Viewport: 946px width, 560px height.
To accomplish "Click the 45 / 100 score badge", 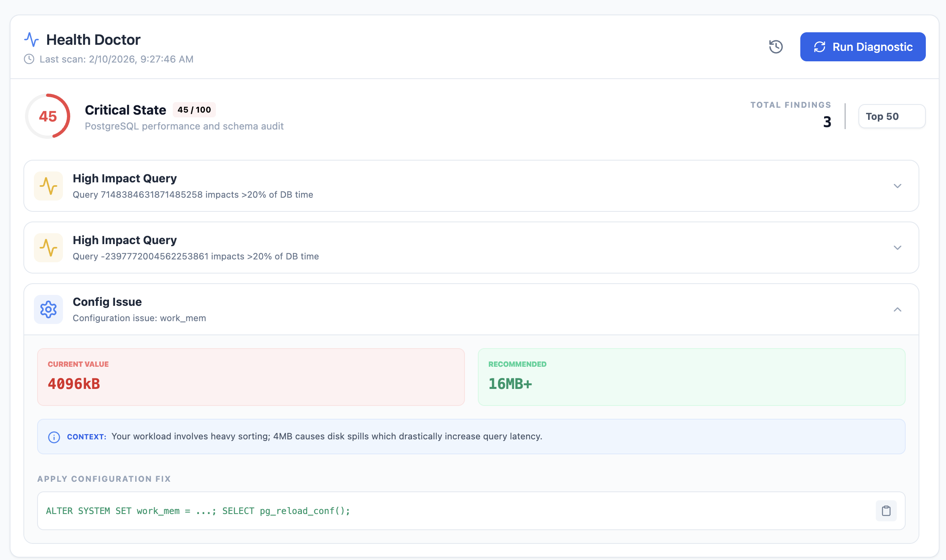I will [194, 110].
